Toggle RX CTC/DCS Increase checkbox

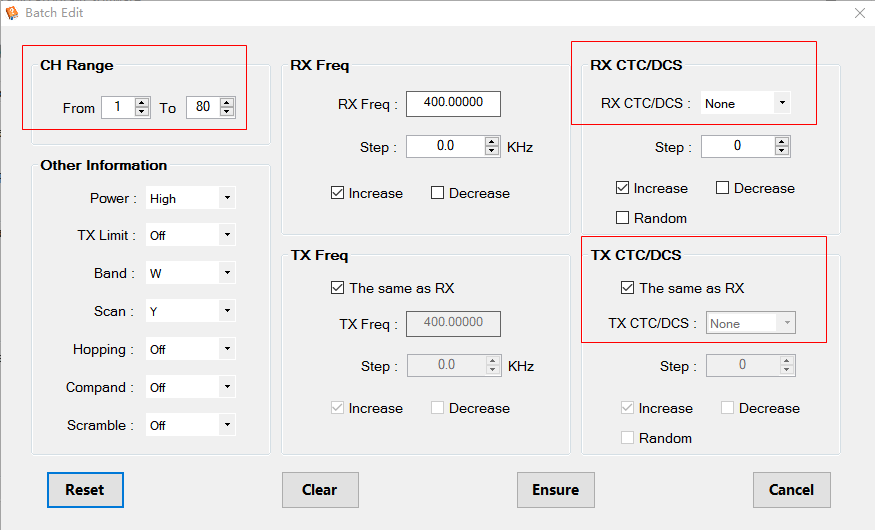(x=622, y=187)
